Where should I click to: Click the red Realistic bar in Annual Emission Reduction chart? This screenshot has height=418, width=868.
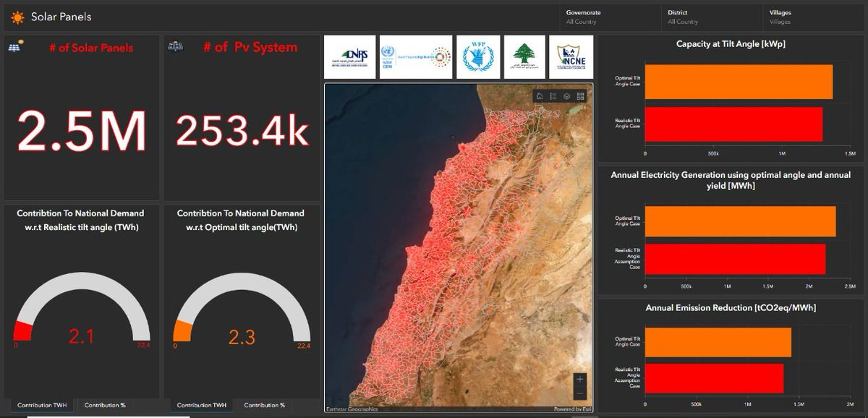tap(714, 378)
